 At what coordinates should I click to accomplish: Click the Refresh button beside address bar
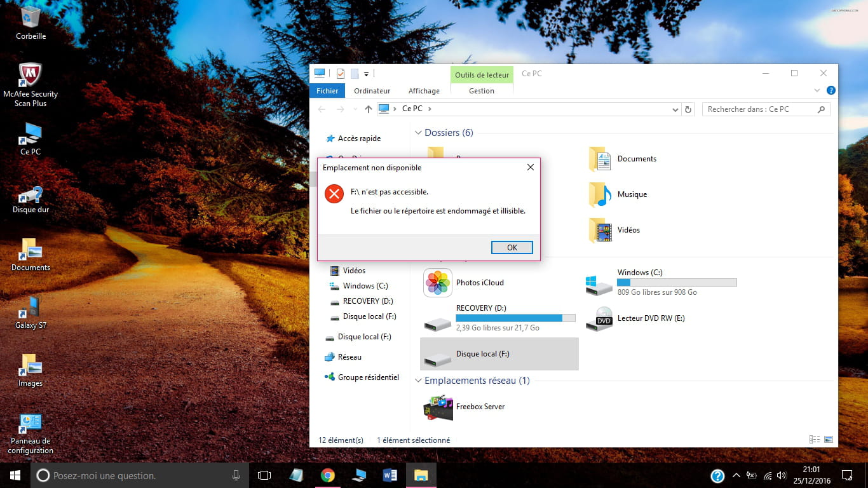[688, 109]
